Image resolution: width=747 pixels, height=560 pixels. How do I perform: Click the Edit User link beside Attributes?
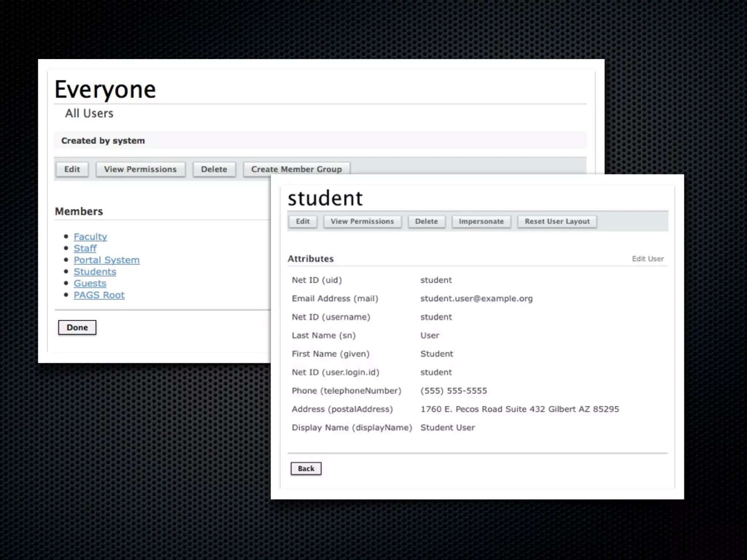coord(647,259)
